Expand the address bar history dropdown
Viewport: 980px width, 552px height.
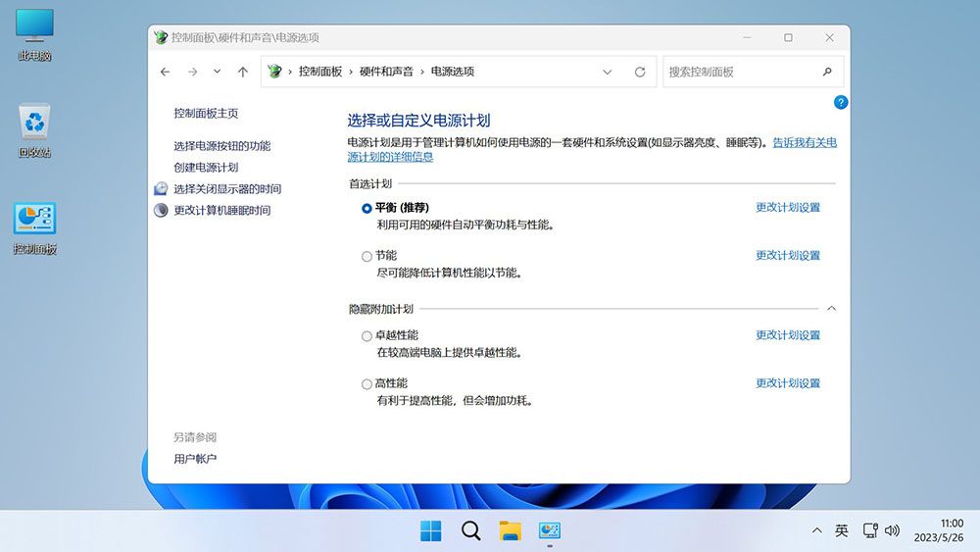(607, 72)
